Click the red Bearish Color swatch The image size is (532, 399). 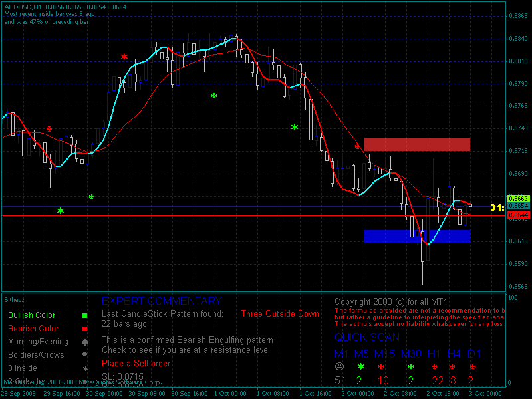click(x=85, y=329)
